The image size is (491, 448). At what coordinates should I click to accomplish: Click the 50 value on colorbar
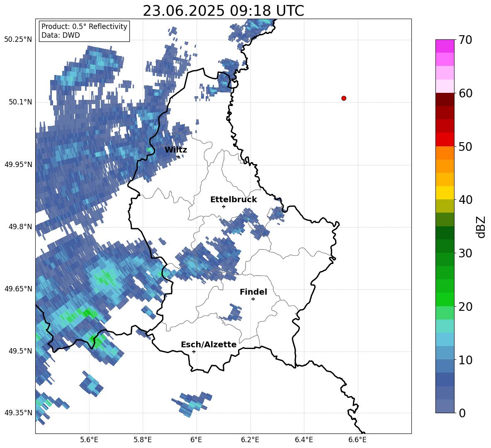465,146
